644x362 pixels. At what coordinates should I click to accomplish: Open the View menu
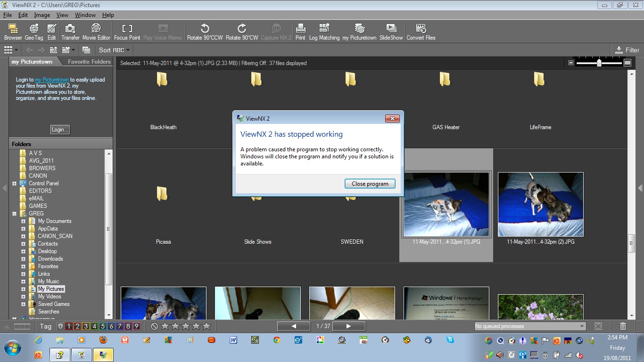coord(62,15)
